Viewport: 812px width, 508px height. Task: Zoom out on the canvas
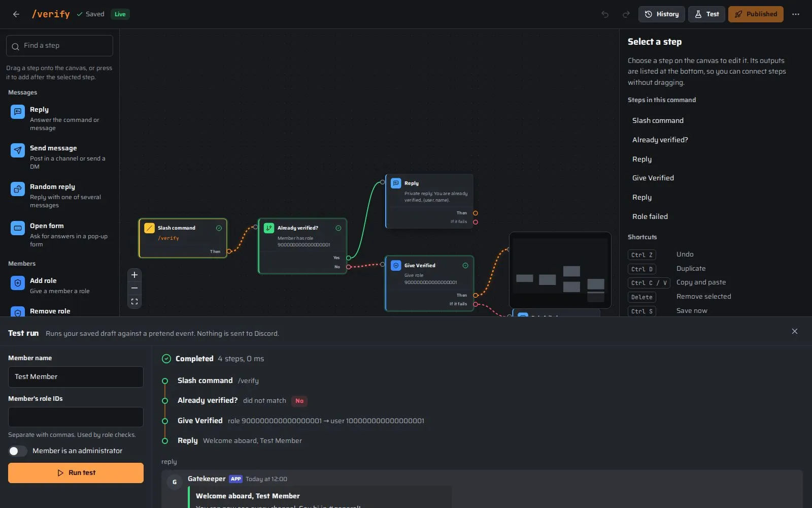click(x=134, y=288)
